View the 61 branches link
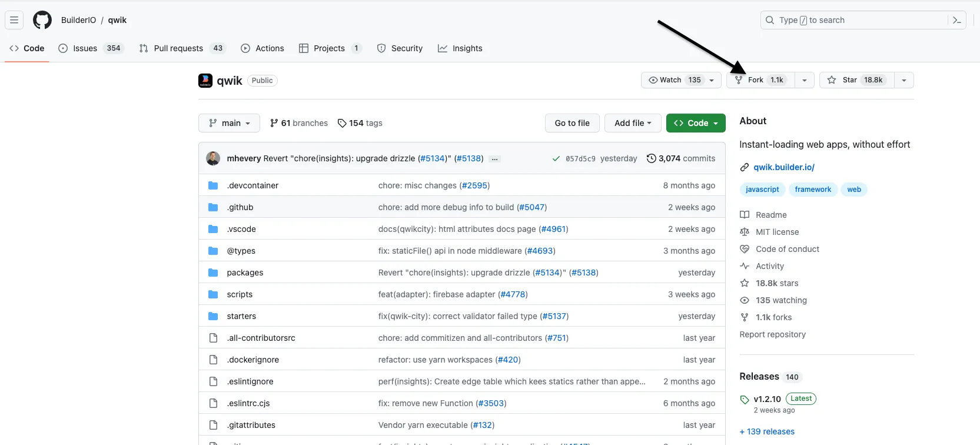Image resolution: width=980 pixels, height=445 pixels. tap(299, 123)
